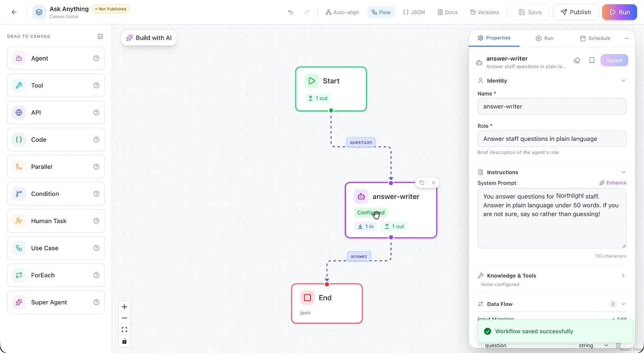Fit view of the canvas
Image resolution: width=644 pixels, height=353 pixels.
[x=124, y=330]
